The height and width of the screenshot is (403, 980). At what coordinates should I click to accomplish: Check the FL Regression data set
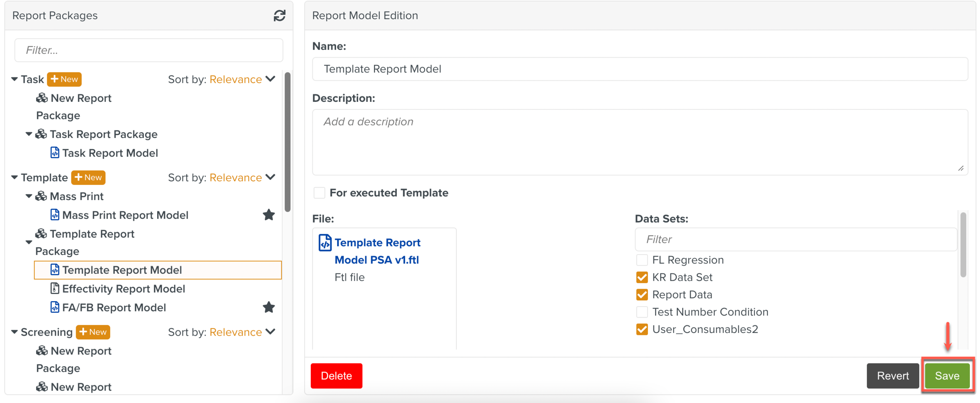point(642,260)
